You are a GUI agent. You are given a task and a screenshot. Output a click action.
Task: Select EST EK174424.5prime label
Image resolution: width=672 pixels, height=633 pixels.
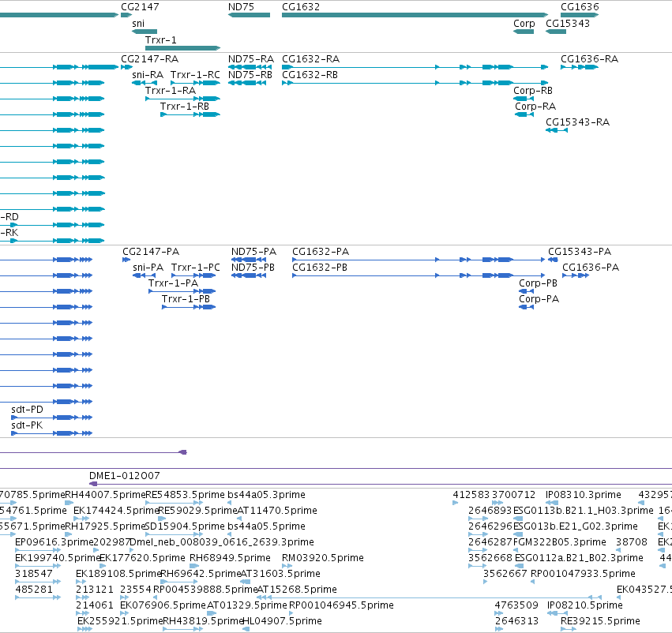[116, 511]
